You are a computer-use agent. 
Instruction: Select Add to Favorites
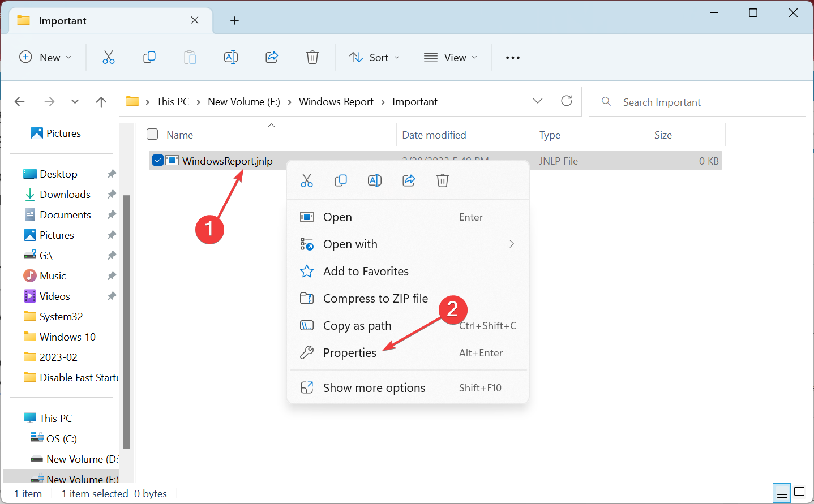pyautogui.click(x=408, y=272)
